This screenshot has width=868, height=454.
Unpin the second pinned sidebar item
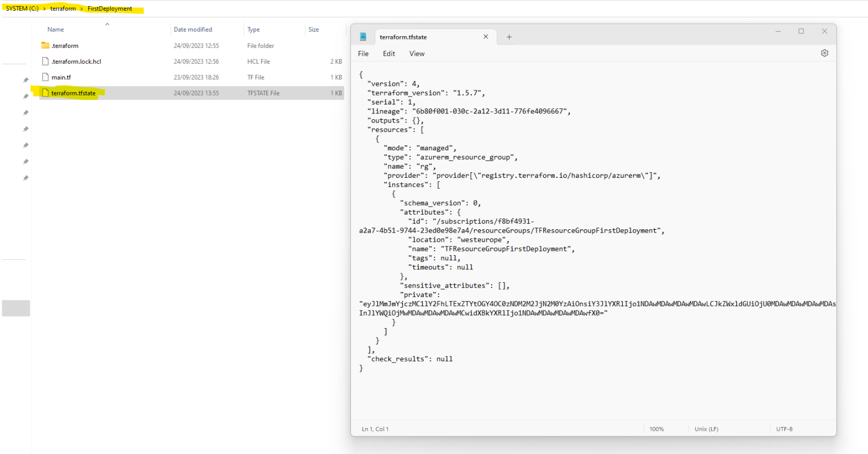[25, 96]
